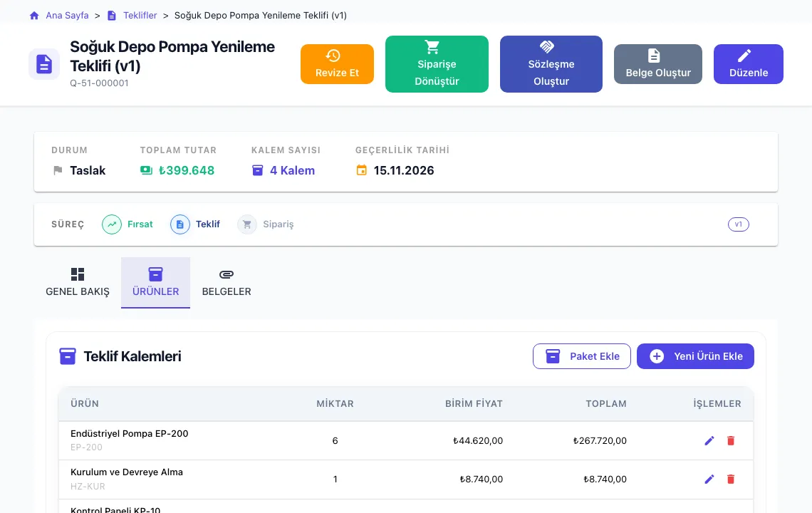The width and height of the screenshot is (812, 513).
Task: Select the ÜRÜNLER tab
Action: click(155, 283)
